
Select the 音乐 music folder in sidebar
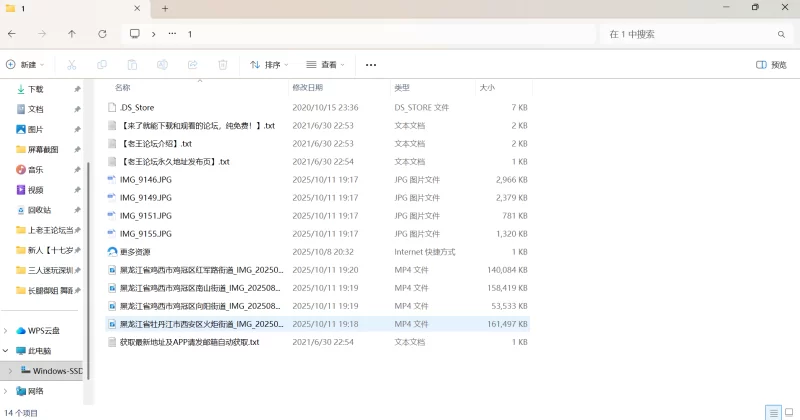(x=35, y=170)
